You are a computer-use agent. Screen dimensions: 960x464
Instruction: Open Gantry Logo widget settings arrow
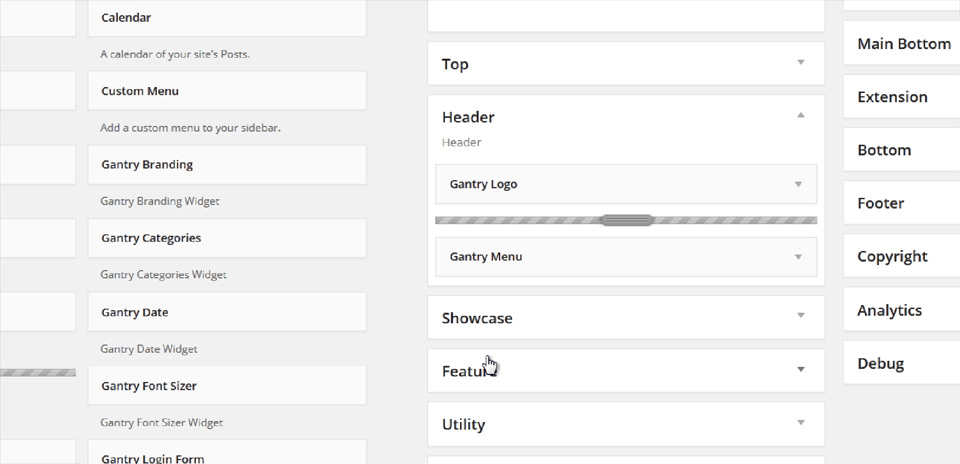798,184
